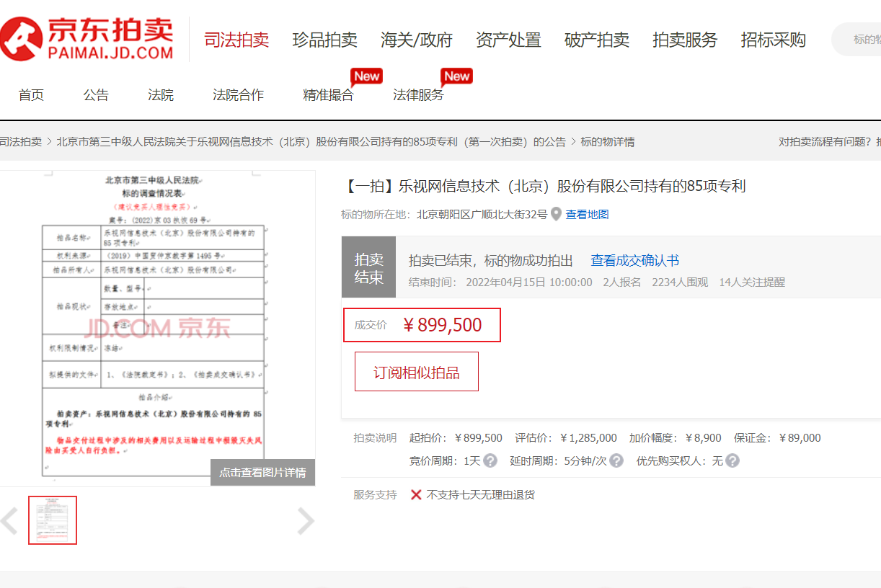The image size is (881, 588).
Task: Click the 订阅相似拍品 button
Action: tap(416, 371)
